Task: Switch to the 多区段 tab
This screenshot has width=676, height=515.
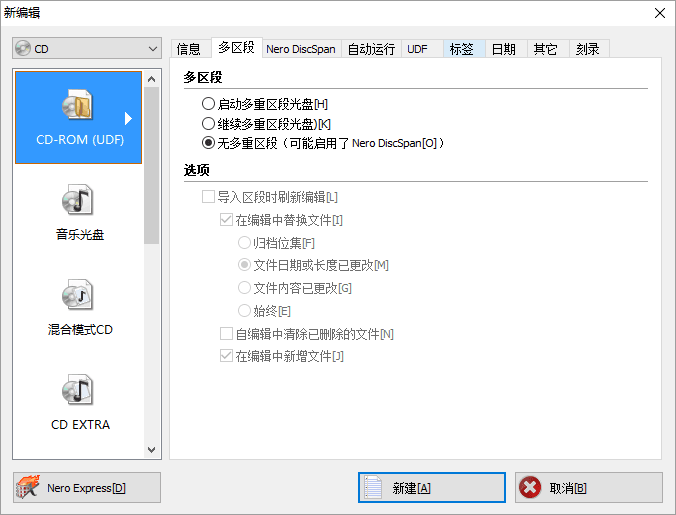Action: [237, 47]
